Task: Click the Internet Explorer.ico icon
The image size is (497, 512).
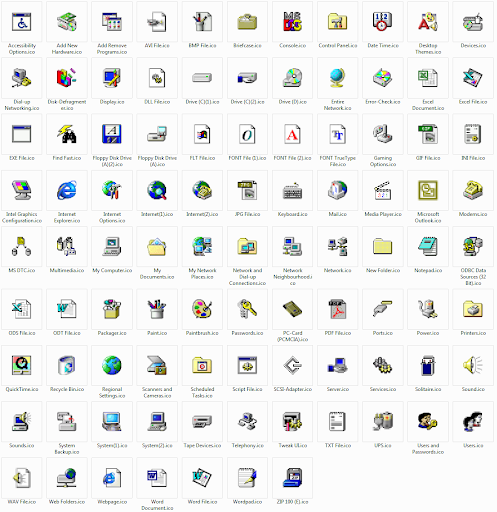Action: (x=67, y=191)
